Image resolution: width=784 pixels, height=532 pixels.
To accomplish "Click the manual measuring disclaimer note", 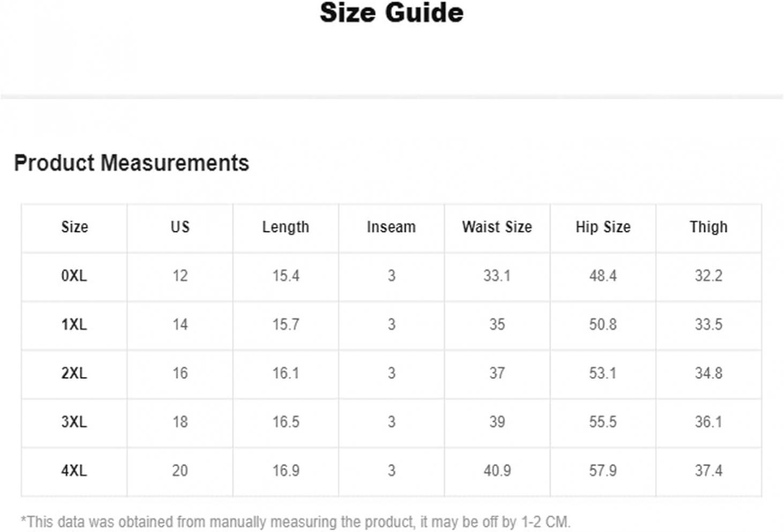I will pyautogui.click(x=295, y=522).
